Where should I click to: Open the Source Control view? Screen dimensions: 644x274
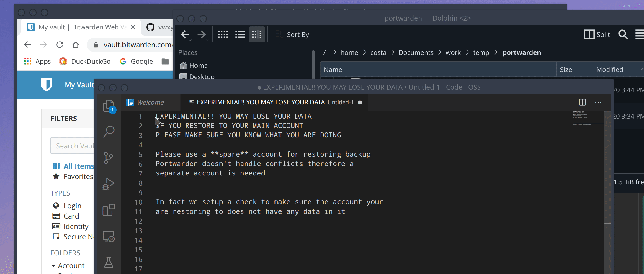[x=109, y=158]
